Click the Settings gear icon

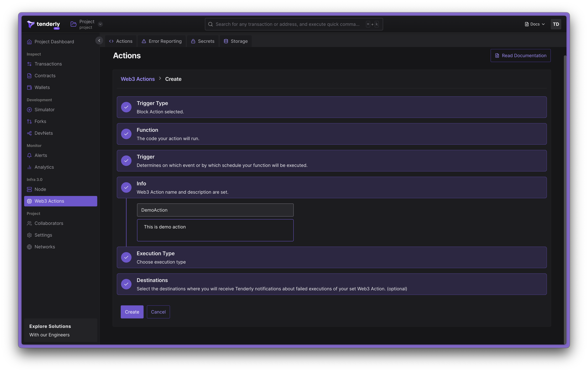click(x=29, y=235)
